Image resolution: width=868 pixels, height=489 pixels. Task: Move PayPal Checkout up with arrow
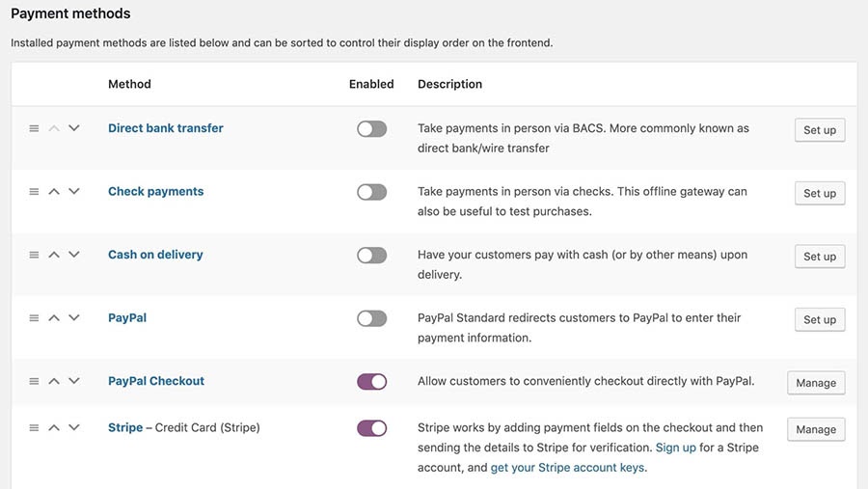tap(54, 381)
